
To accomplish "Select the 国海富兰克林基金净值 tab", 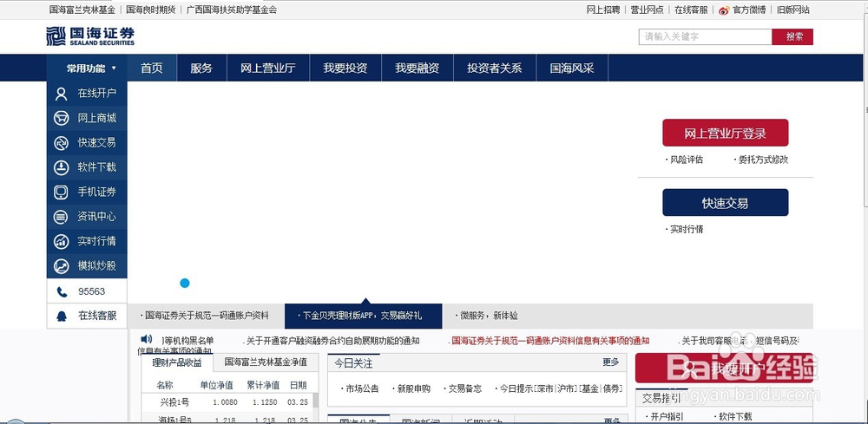I will [266, 362].
